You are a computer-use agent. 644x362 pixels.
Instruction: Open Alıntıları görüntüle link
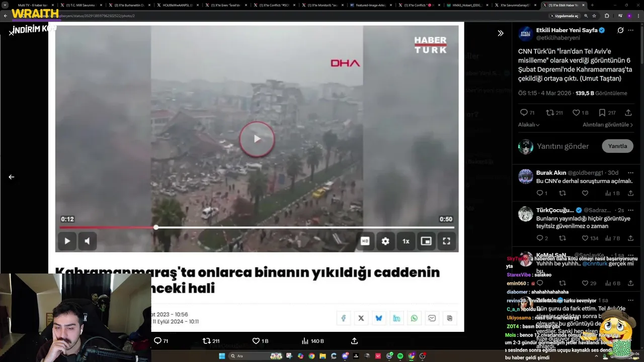[x=608, y=125]
